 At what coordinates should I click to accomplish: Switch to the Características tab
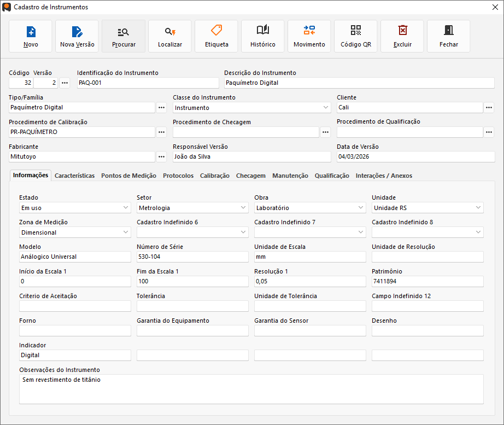click(x=74, y=176)
